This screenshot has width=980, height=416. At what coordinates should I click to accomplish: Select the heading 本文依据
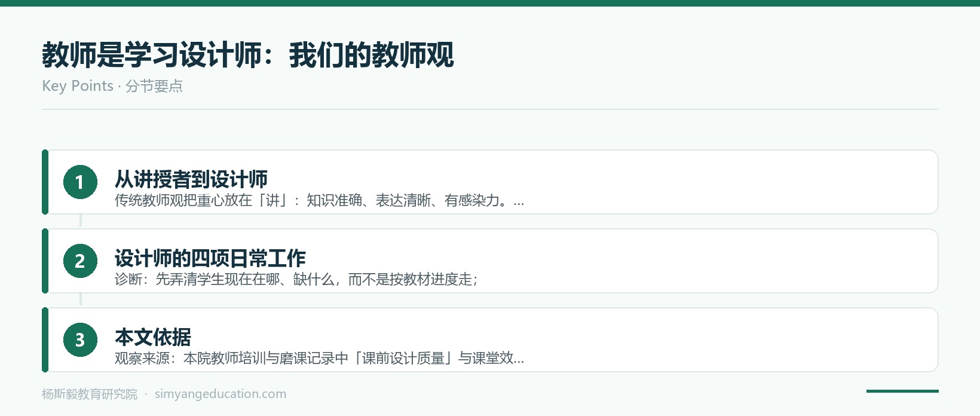point(153,337)
